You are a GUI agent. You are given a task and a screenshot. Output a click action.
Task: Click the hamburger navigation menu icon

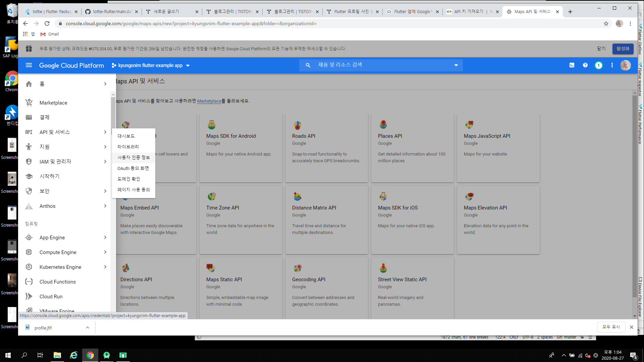[x=29, y=65]
